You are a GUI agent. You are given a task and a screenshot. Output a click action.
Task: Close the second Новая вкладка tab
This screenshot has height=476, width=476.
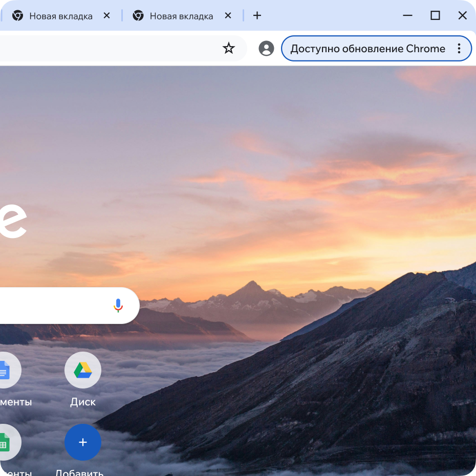tap(228, 15)
